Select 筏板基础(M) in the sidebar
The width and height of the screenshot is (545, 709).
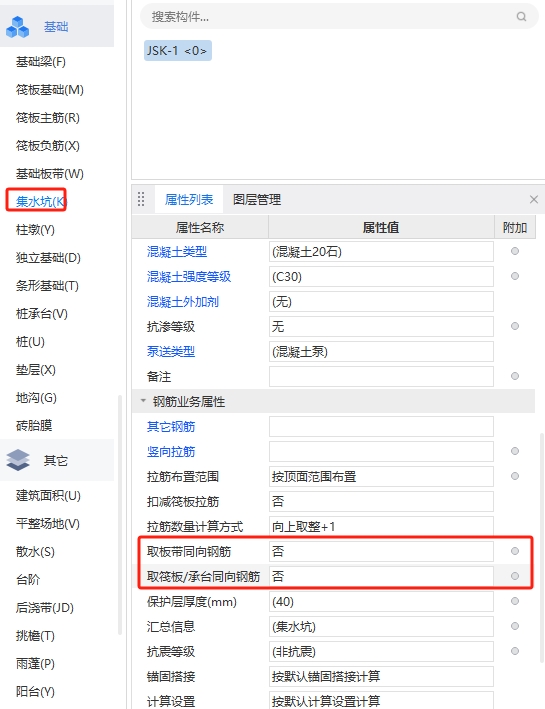click(x=50, y=90)
